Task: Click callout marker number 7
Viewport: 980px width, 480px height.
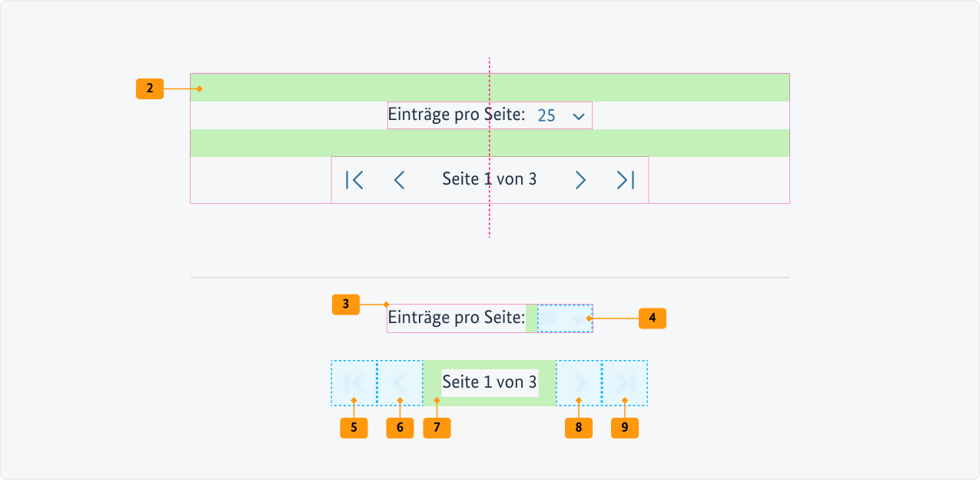Action: click(x=437, y=427)
